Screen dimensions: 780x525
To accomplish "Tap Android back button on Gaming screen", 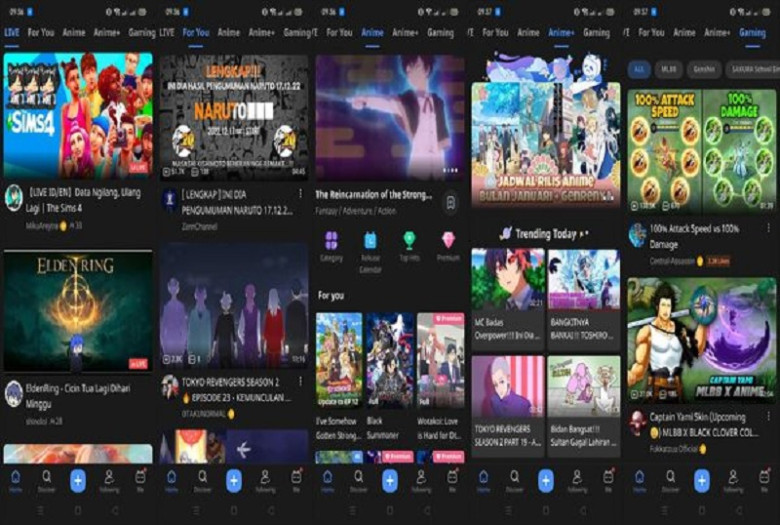I will pos(739,511).
